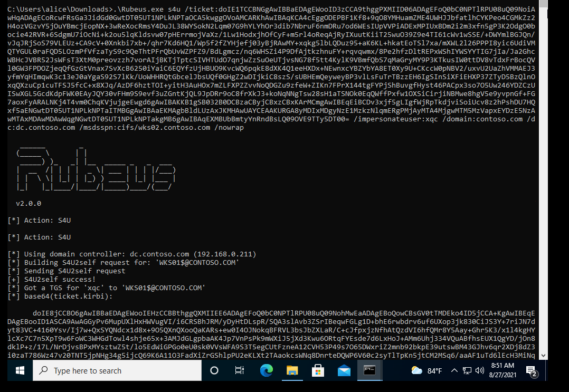Screen dimensions: 569x392
Task: Open the 84°F weather widget
Action: pyautogui.click(x=426, y=370)
